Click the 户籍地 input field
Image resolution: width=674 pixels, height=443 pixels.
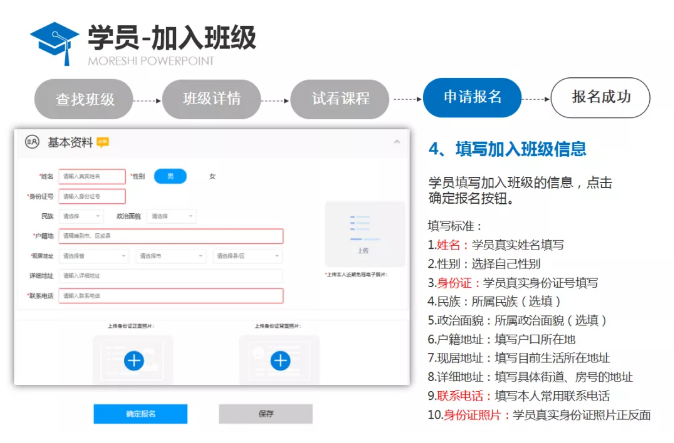tap(171, 236)
